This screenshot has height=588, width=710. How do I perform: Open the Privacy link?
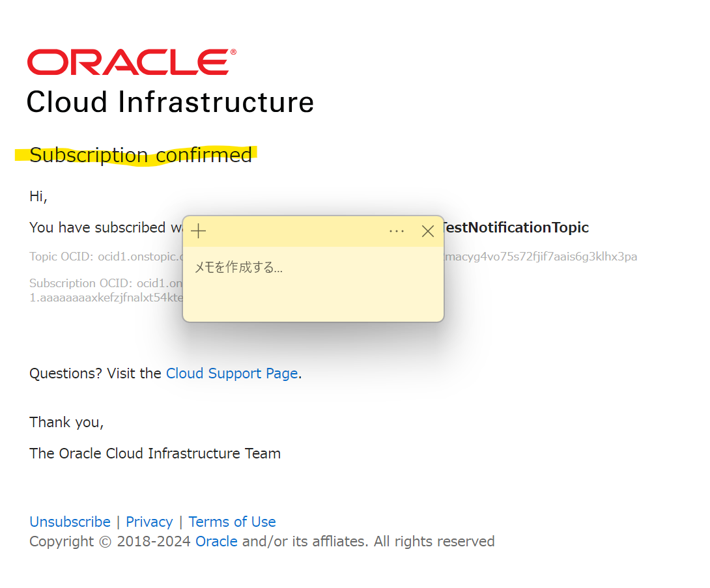(149, 522)
